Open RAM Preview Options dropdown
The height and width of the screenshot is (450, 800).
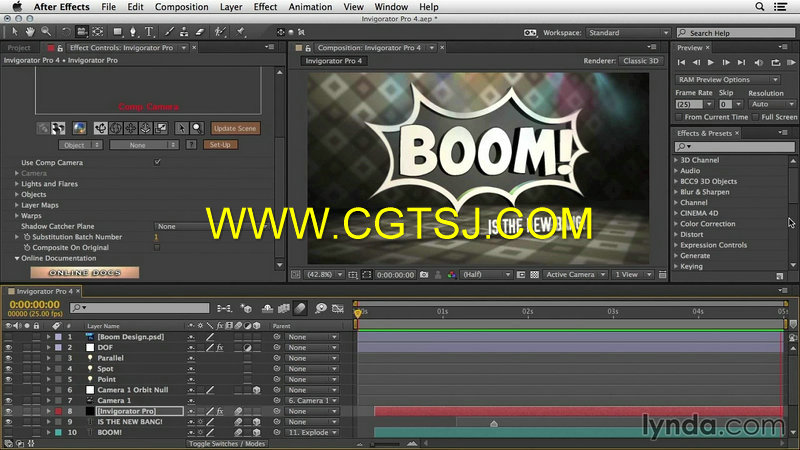click(x=728, y=80)
